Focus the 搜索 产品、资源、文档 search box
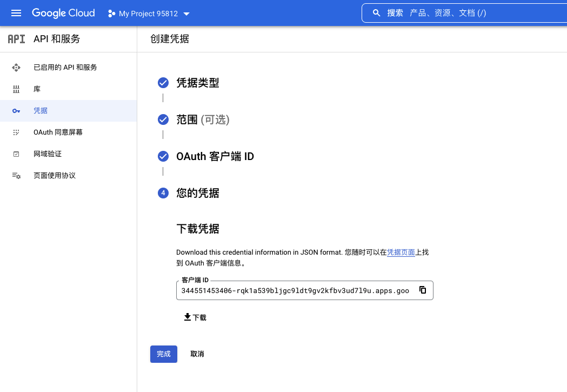The image size is (567, 392). coord(465,13)
